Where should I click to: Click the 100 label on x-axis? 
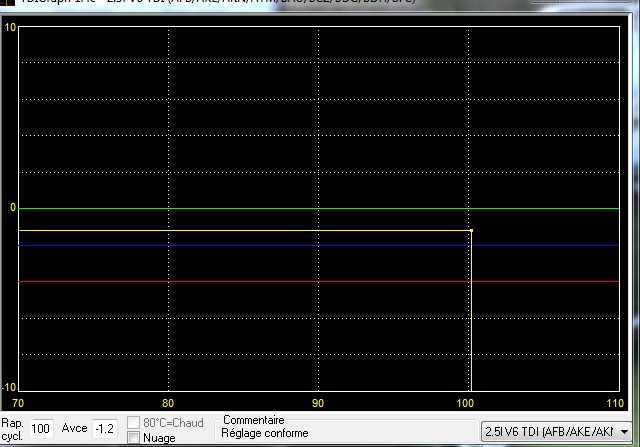(464, 402)
